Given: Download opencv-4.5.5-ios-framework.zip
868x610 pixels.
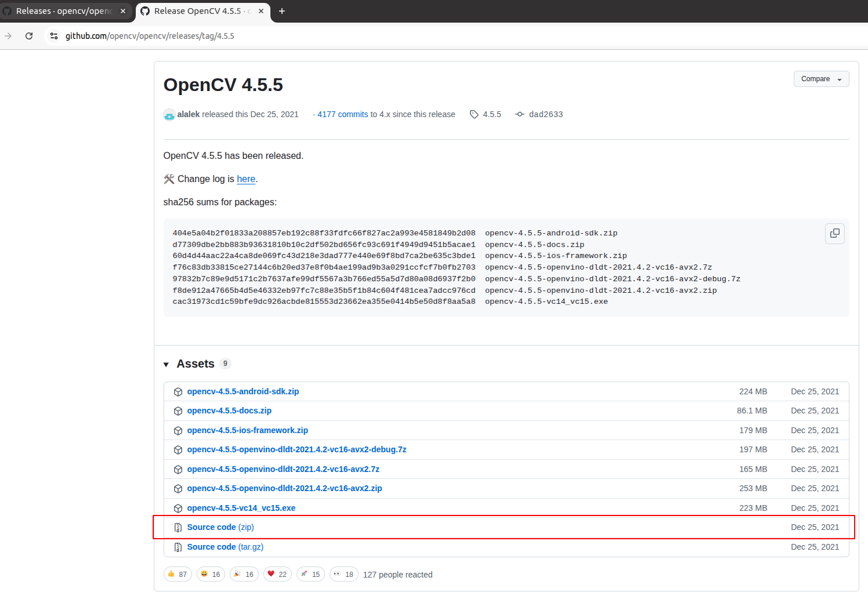Looking at the screenshot, I should 248,430.
